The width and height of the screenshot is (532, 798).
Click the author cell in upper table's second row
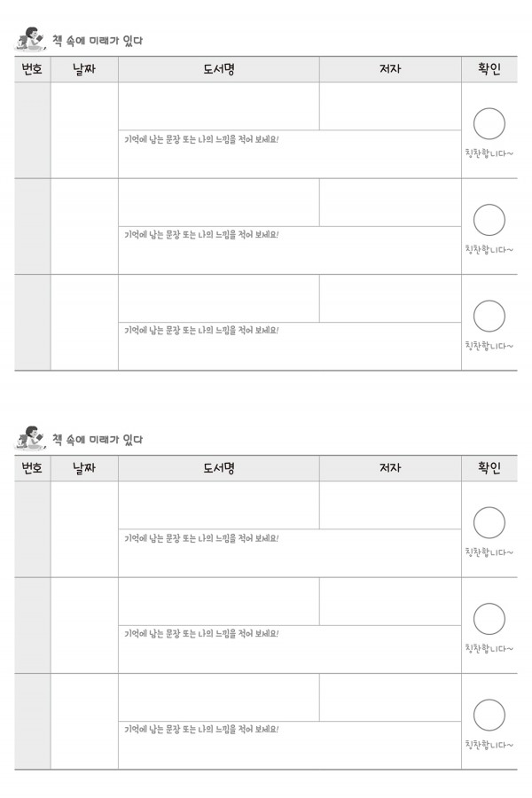[x=390, y=202]
